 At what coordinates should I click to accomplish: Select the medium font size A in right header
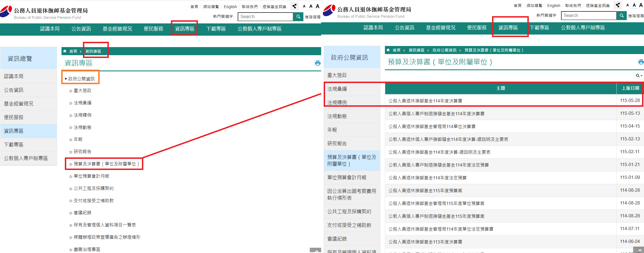pos(634,5)
